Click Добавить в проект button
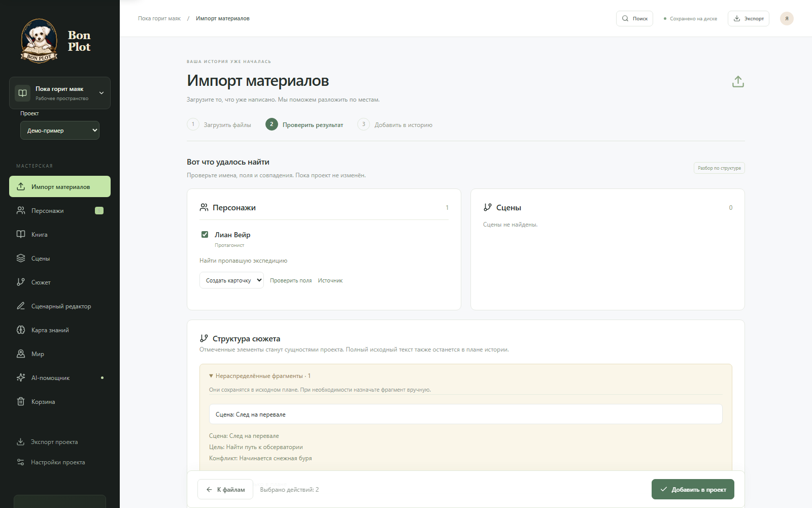The image size is (812, 508). coord(693,489)
